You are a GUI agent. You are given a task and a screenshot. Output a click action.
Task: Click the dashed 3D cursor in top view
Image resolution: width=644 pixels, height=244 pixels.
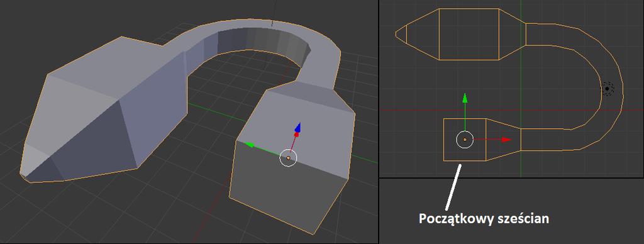click(608, 88)
